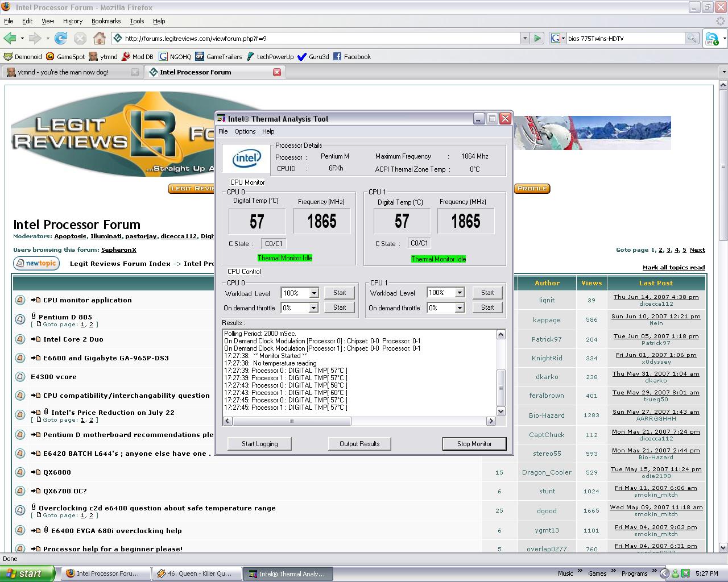Open the Demonoid bookmark
Image resolution: width=728 pixels, height=582 pixels.
coord(23,57)
